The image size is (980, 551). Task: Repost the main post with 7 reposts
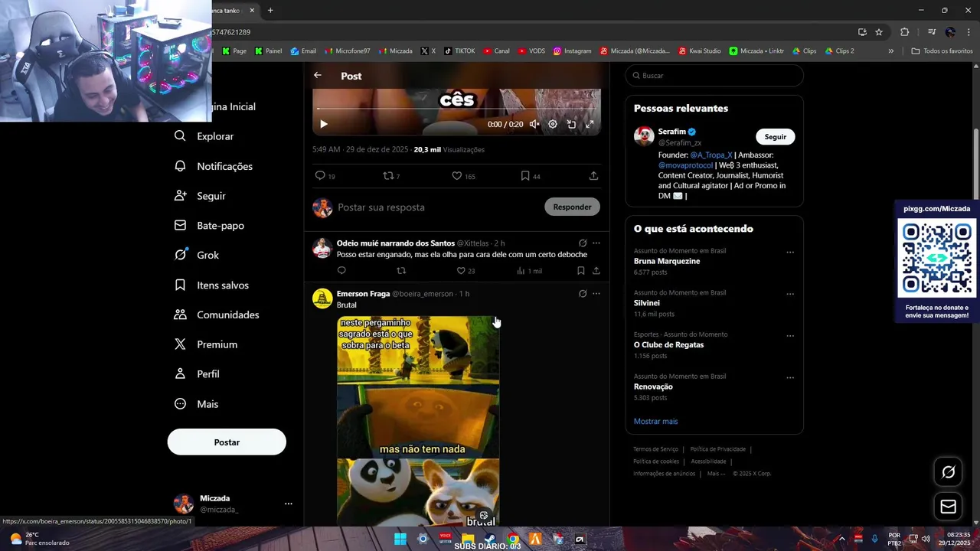tap(391, 176)
